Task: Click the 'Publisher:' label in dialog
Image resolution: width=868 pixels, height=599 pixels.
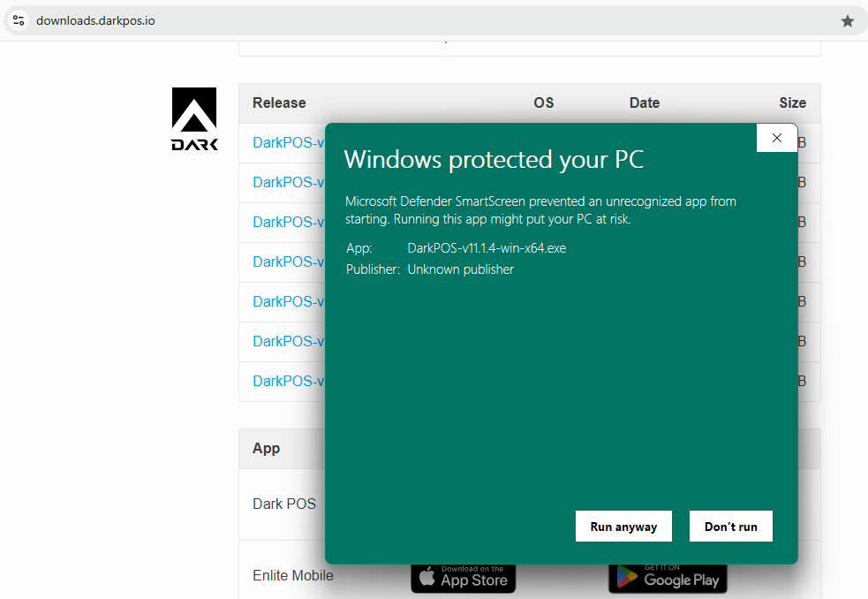Action: [x=373, y=269]
